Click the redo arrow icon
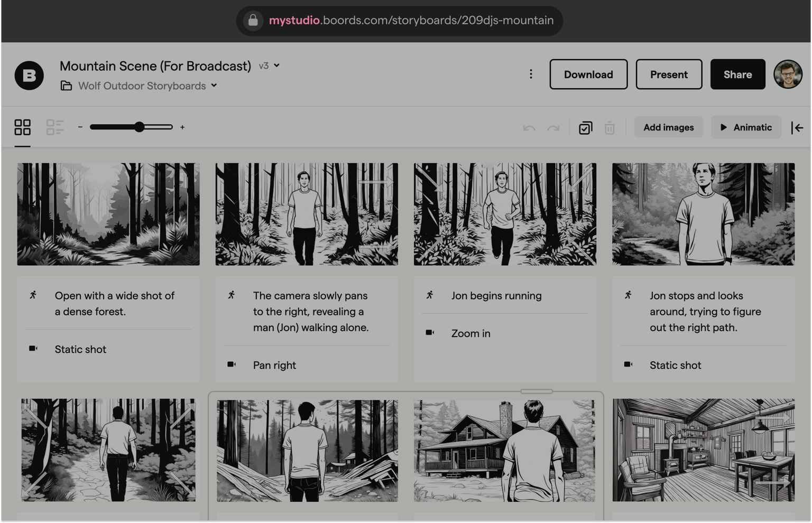 pyautogui.click(x=553, y=128)
